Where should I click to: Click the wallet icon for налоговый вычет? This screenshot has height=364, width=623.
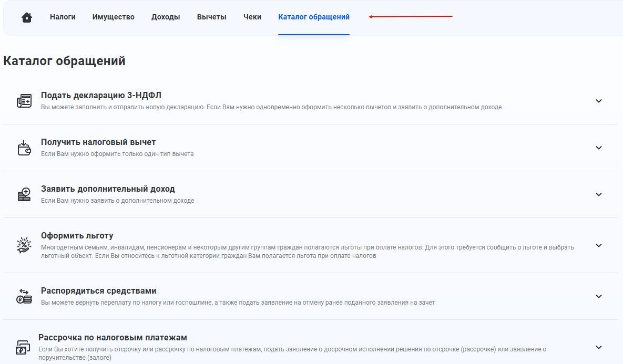point(24,148)
